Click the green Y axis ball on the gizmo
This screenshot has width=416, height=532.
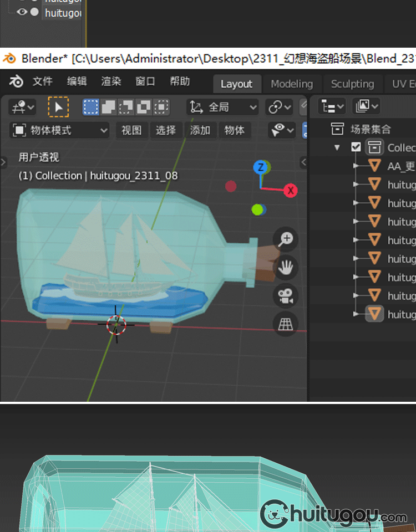257,209
